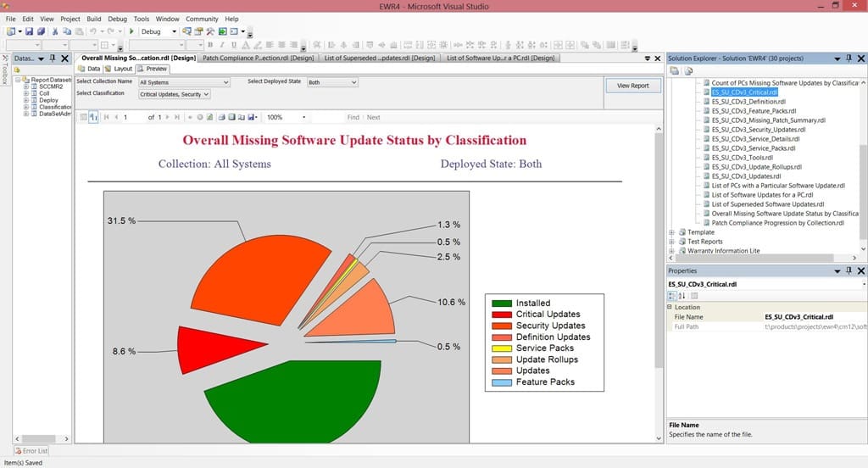The image size is (868, 468).
Task: Open Select Collection Name dropdown
Action: (184, 82)
